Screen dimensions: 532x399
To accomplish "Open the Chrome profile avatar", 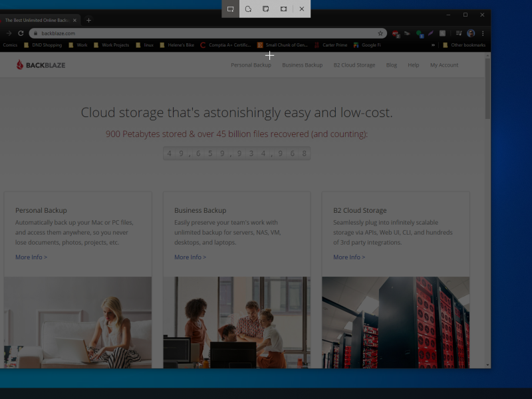I will pyautogui.click(x=471, y=33).
